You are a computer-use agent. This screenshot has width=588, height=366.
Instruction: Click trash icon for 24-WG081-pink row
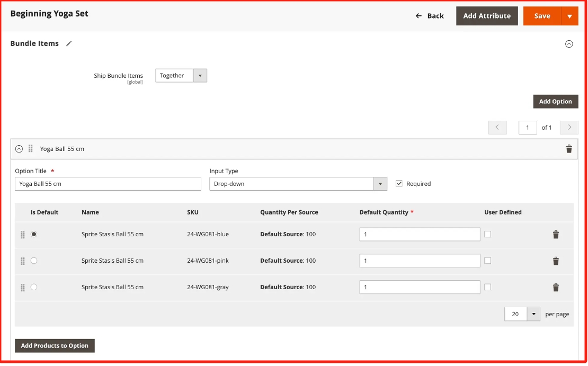click(x=555, y=261)
